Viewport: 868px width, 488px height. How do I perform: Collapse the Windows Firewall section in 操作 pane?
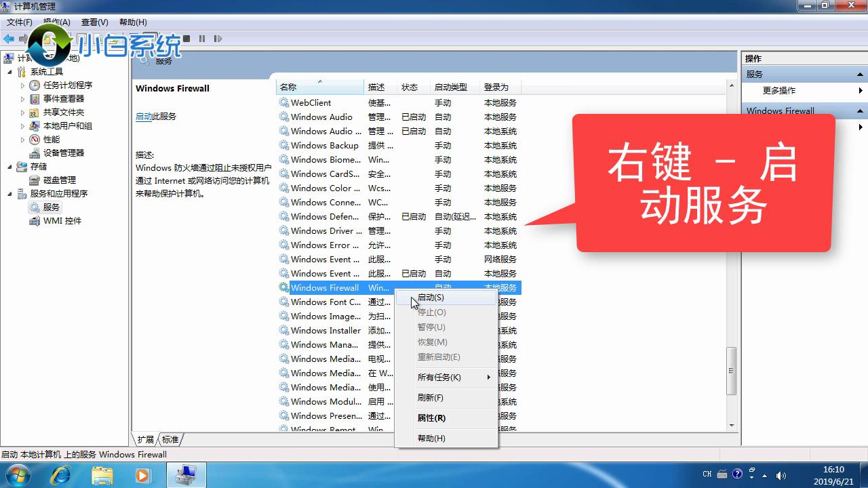(x=861, y=110)
